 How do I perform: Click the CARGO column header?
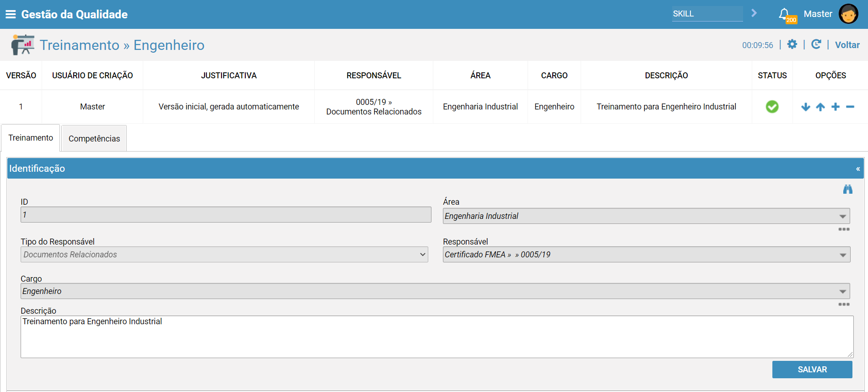(554, 76)
